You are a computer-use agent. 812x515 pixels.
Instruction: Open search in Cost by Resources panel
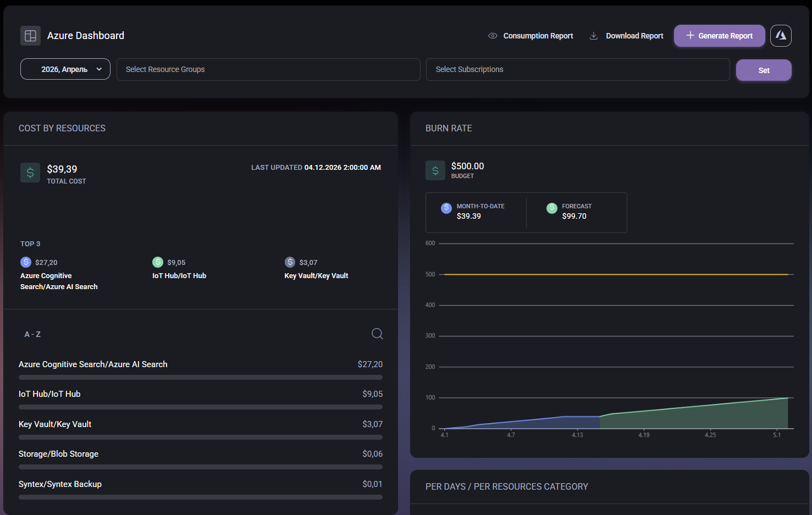[377, 334]
